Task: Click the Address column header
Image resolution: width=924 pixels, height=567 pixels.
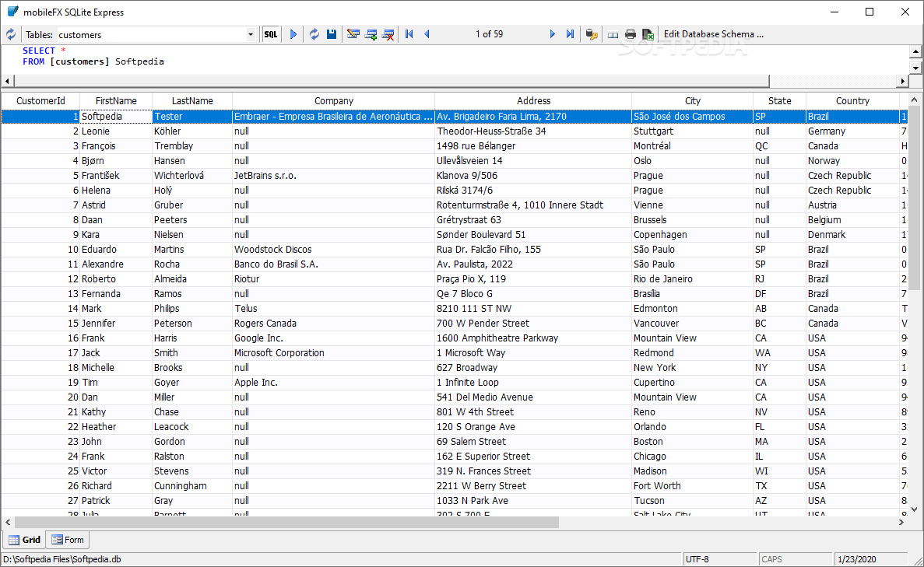Action: pyautogui.click(x=533, y=100)
